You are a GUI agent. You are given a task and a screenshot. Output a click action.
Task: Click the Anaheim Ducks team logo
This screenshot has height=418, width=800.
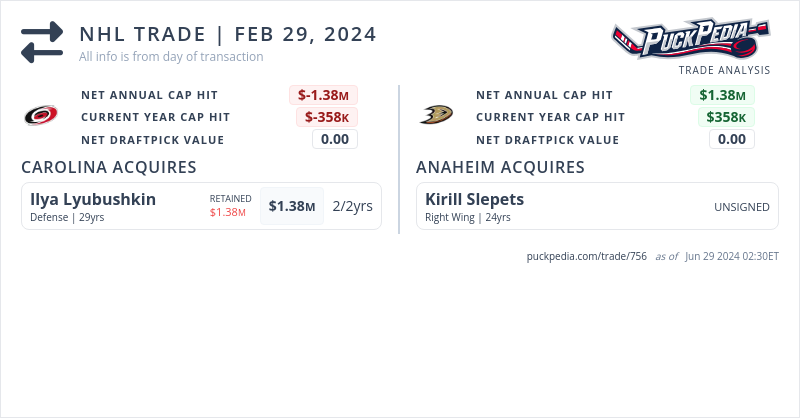pos(436,116)
